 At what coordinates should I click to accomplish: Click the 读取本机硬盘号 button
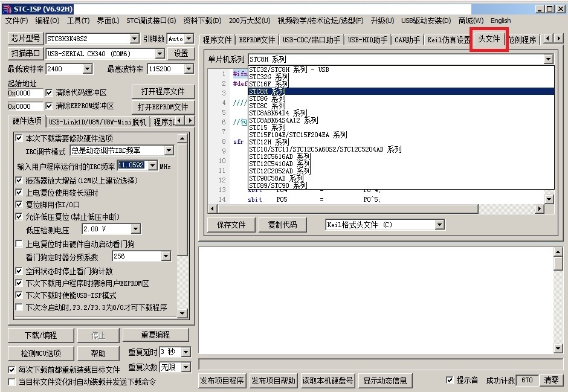328,381
